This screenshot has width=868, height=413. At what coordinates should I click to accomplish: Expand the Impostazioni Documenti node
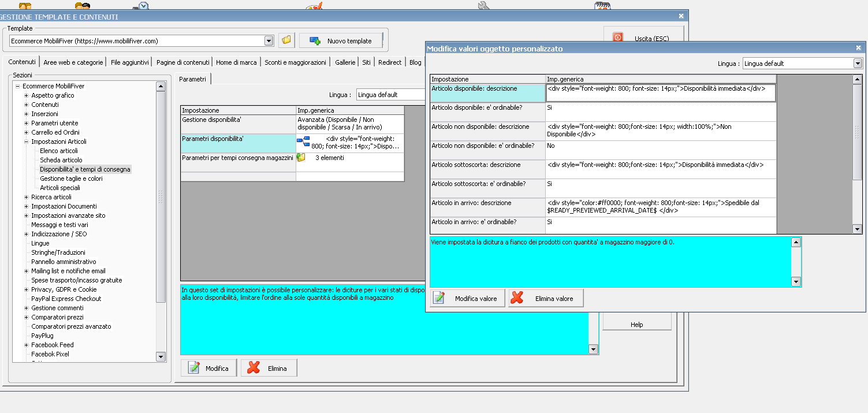coord(27,206)
